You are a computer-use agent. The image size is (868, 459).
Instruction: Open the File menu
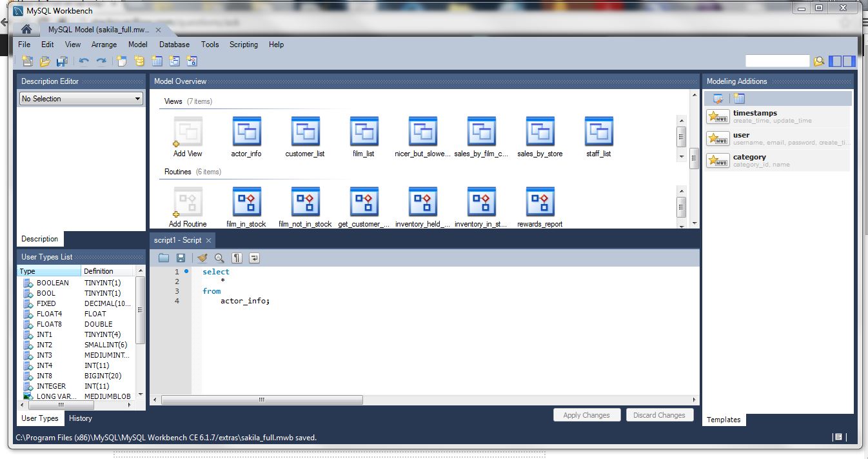[24, 45]
